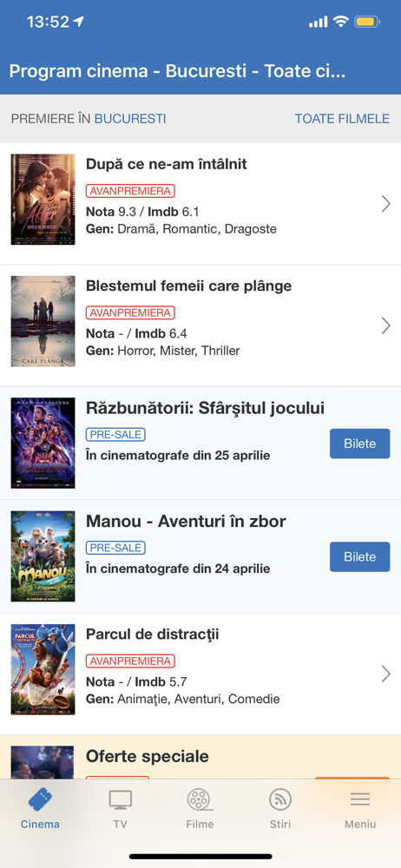The height and width of the screenshot is (868, 401).
Task: Tap the location arrow in status bar
Action: pyautogui.click(x=79, y=22)
